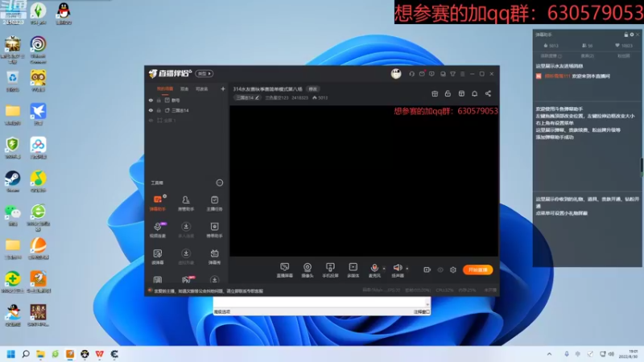Toggle visibility eye of 三国志14 source

(x=151, y=110)
